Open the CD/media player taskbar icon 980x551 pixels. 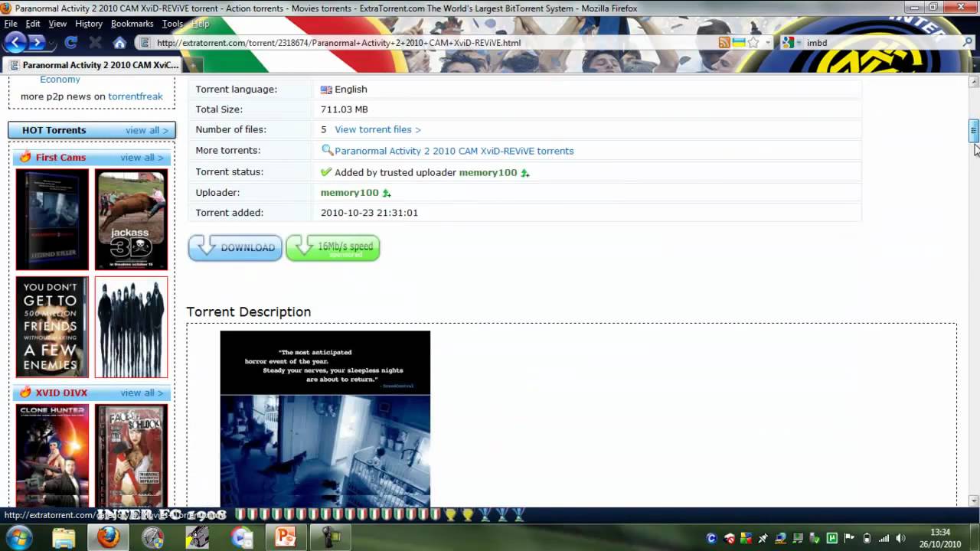click(x=242, y=537)
